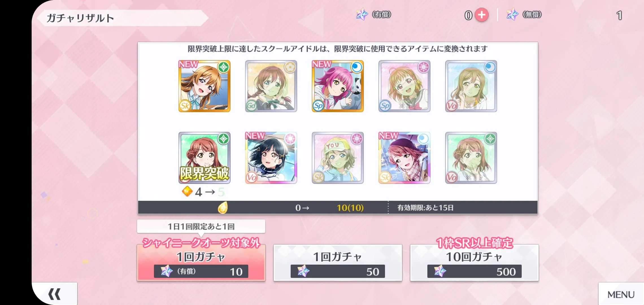Tap the golden shiny quartz drop icon

223,208
